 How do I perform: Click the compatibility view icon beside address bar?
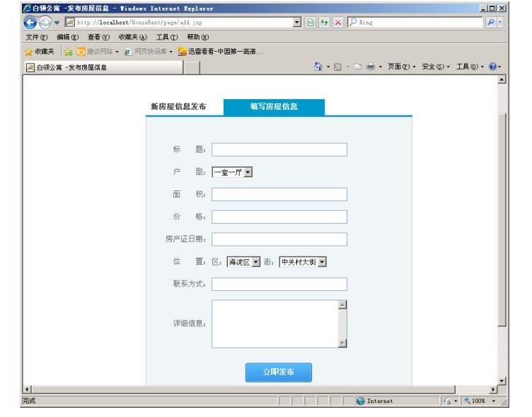[311, 23]
